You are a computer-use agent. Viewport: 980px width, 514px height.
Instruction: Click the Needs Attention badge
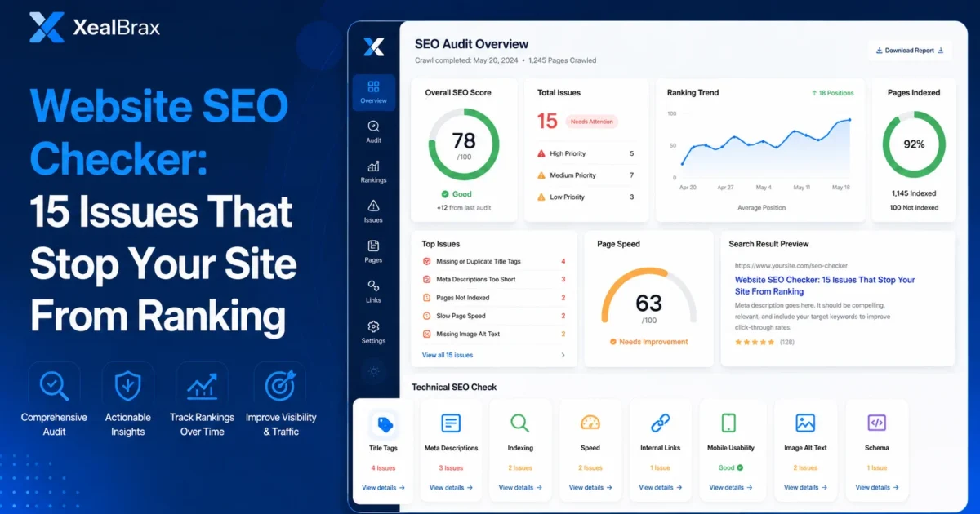592,122
